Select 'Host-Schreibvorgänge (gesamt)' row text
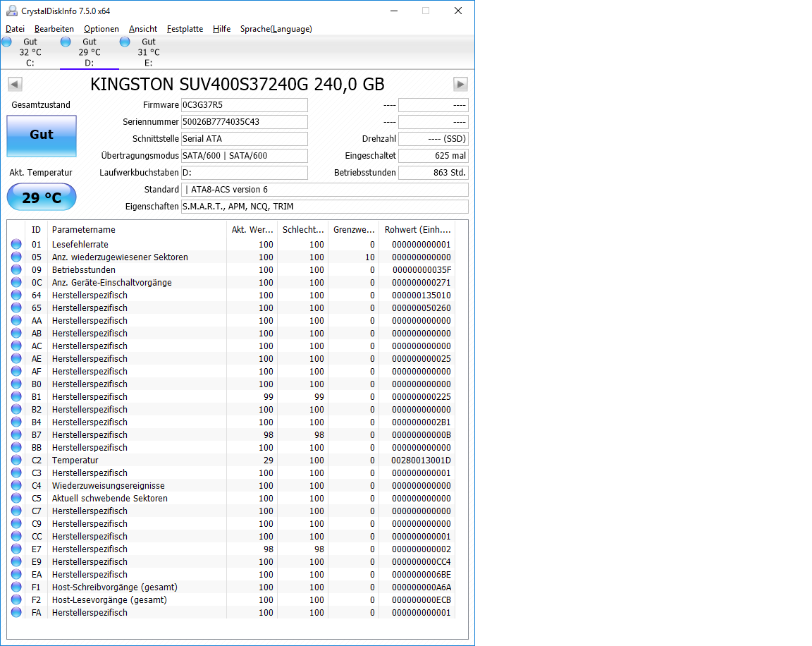The image size is (812, 646). point(114,587)
